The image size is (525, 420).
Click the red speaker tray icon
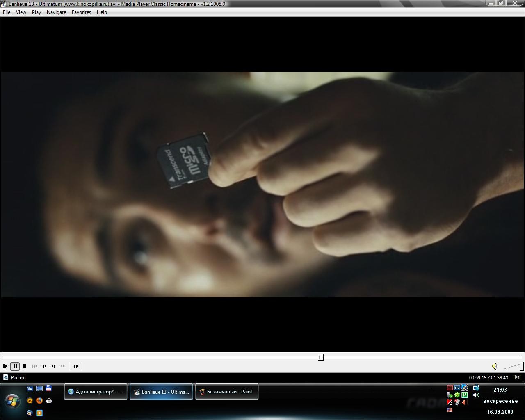coord(465,402)
